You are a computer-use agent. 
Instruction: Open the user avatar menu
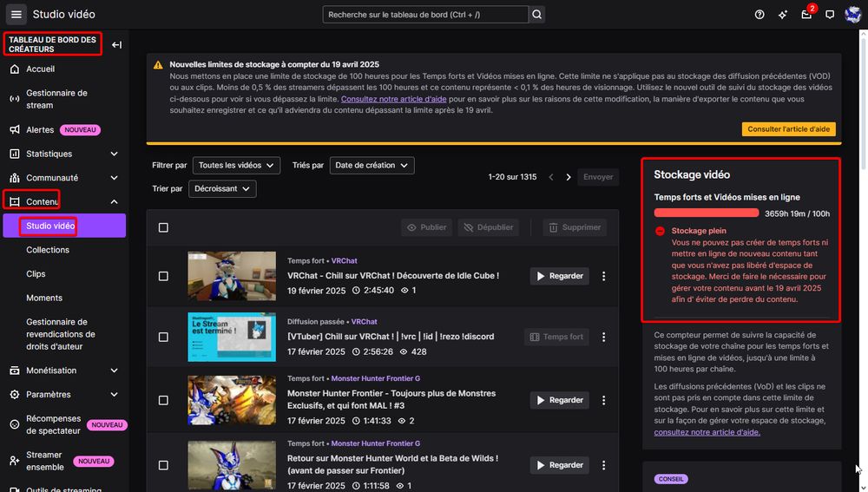coord(852,15)
